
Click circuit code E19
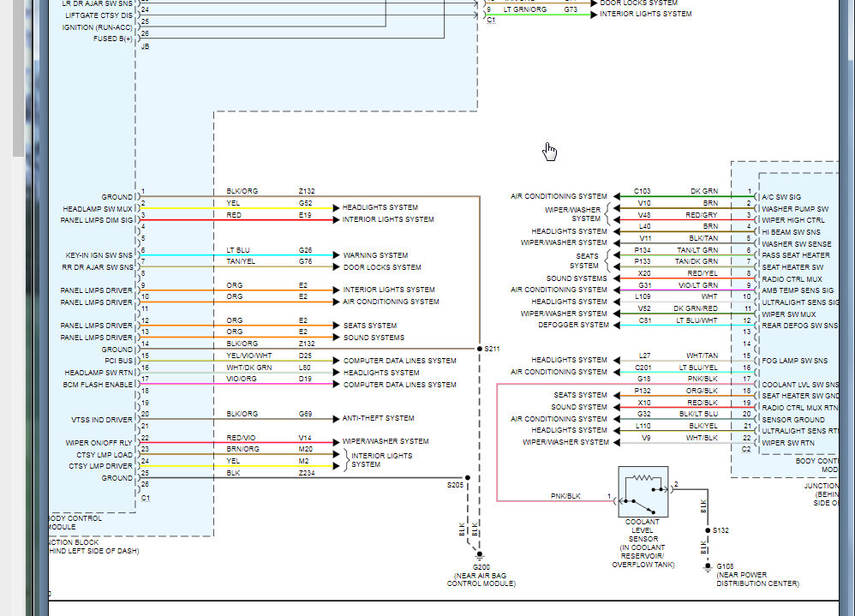click(305, 215)
